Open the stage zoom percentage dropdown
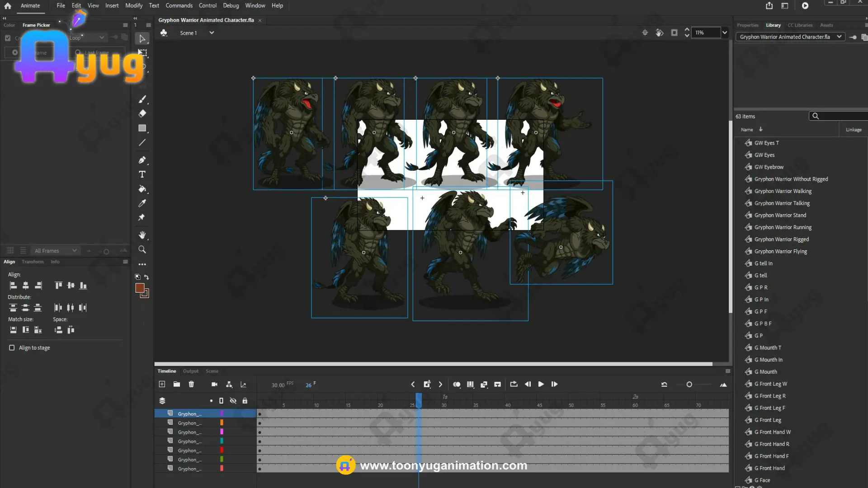The height and width of the screenshot is (488, 868). (x=725, y=33)
